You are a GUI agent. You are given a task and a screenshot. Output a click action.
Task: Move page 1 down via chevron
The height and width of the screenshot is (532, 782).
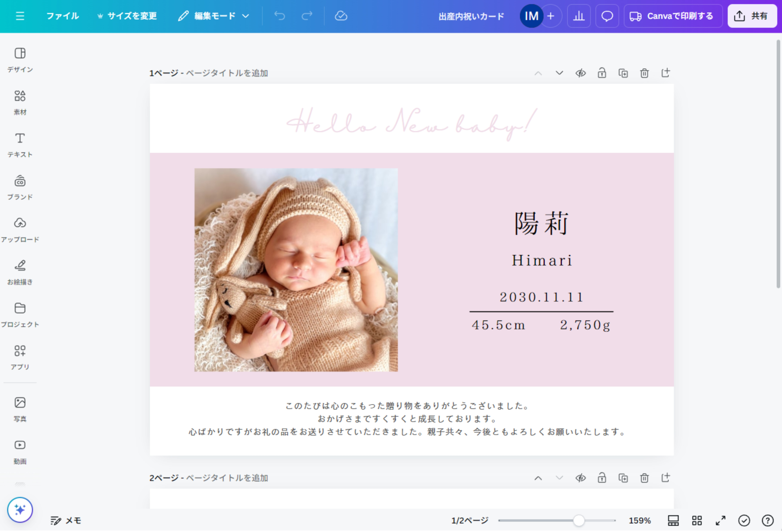559,73
